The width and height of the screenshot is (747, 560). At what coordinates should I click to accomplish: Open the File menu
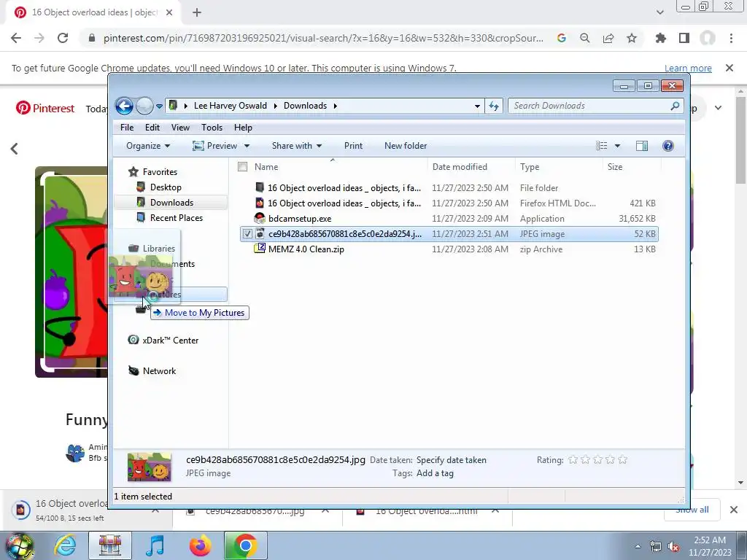coord(127,128)
